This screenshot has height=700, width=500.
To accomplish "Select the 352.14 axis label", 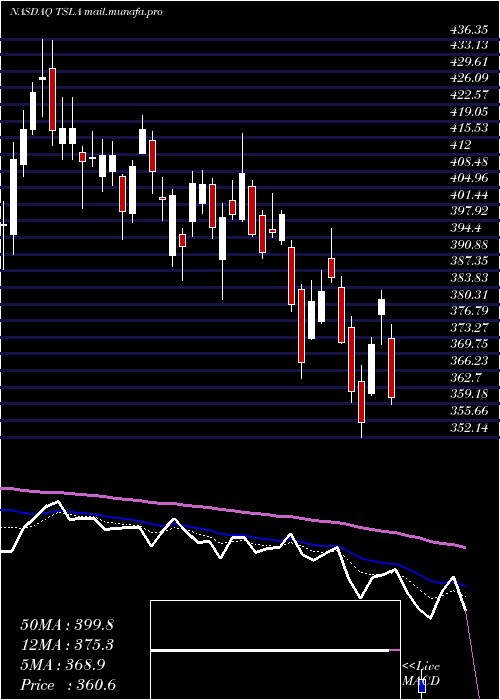I will pos(469,428).
